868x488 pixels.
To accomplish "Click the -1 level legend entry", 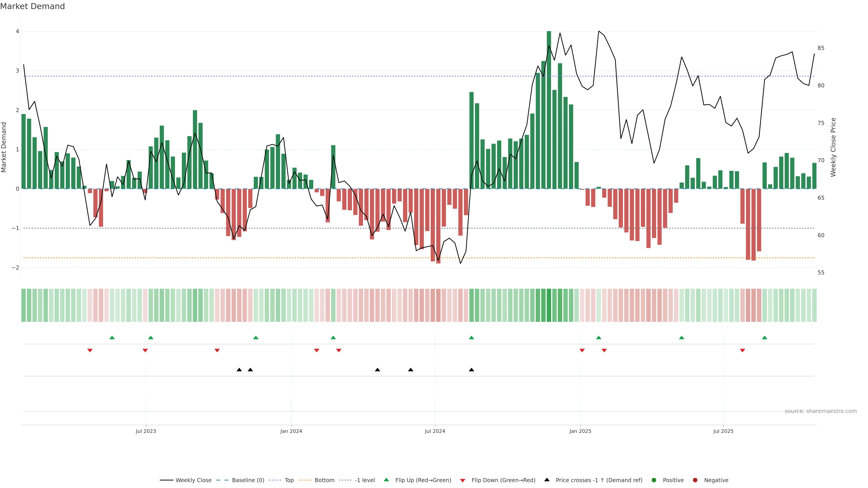I will click(365, 480).
